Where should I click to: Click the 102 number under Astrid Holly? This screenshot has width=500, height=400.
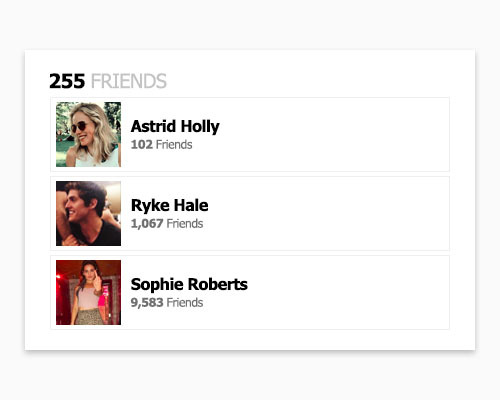142,145
